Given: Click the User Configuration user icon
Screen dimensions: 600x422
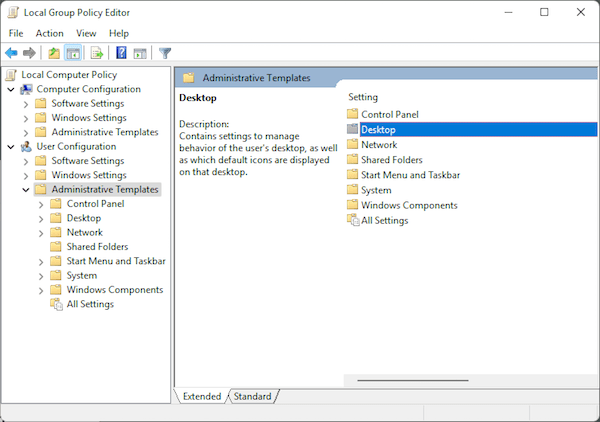Looking at the screenshot, I should 26,147.
